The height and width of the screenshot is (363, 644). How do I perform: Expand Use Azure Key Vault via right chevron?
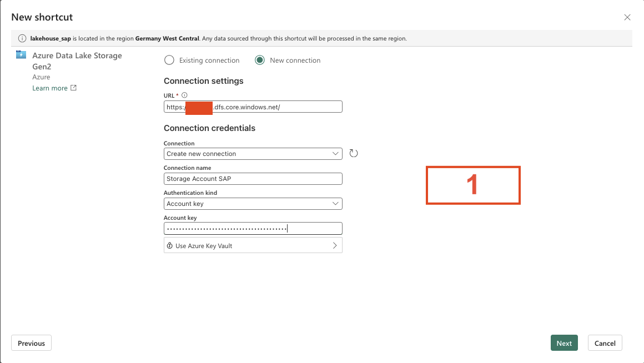pyautogui.click(x=335, y=245)
